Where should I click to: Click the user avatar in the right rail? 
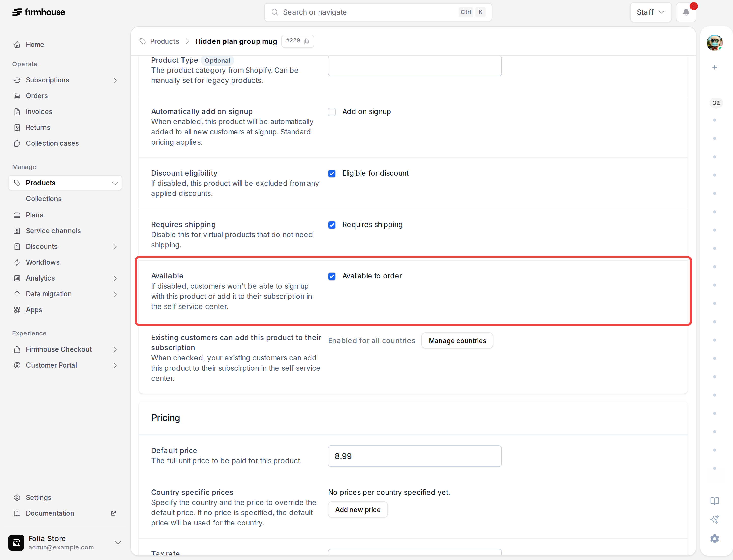[714, 43]
